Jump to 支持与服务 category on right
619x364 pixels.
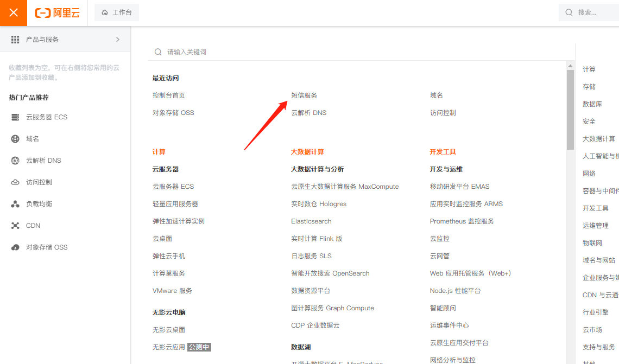coord(599,347)
